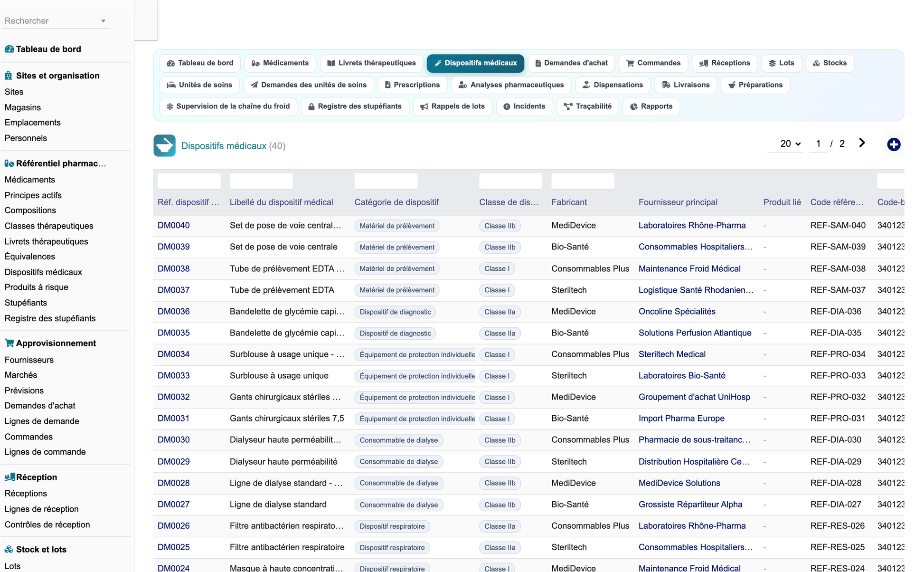
Task: Click the paper plane icon for Demandes des unités
Action: coord(254,85)
